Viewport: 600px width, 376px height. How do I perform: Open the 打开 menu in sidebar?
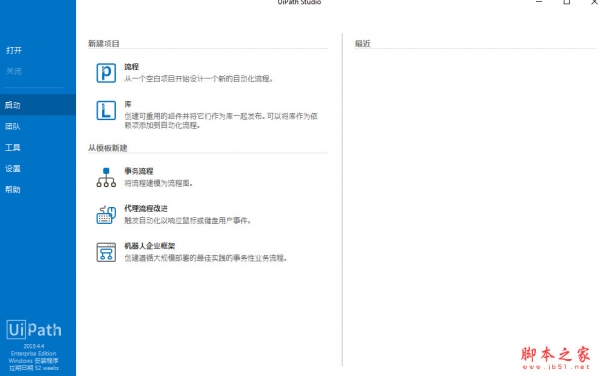click(14, 50)
